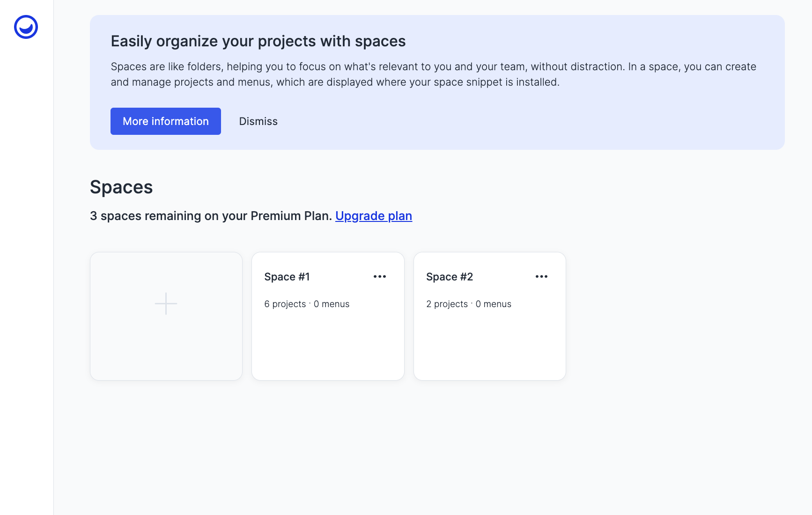The height and width of the screenshot is (515, 812).
Task: Open the Space #1 title
Action: [287, 277]
